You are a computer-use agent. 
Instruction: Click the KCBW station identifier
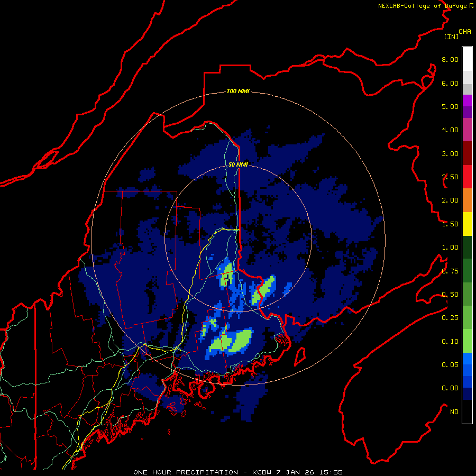tap(262, 472)
